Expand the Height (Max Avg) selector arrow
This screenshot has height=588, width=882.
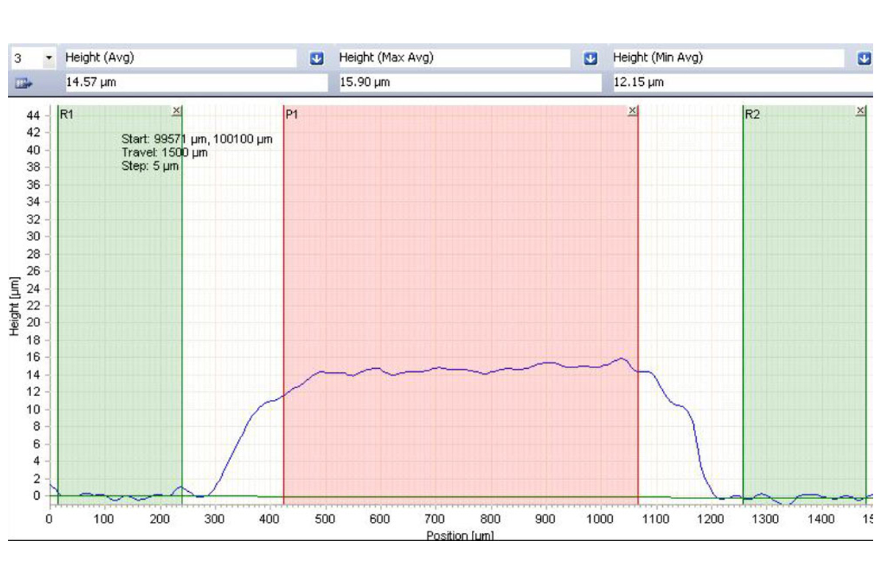590,58
